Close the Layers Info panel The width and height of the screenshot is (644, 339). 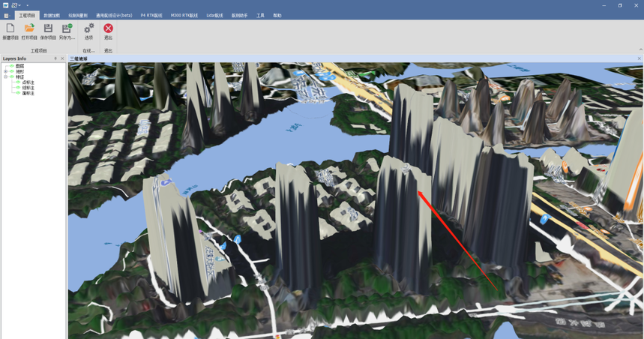click(x=62, y=58)
